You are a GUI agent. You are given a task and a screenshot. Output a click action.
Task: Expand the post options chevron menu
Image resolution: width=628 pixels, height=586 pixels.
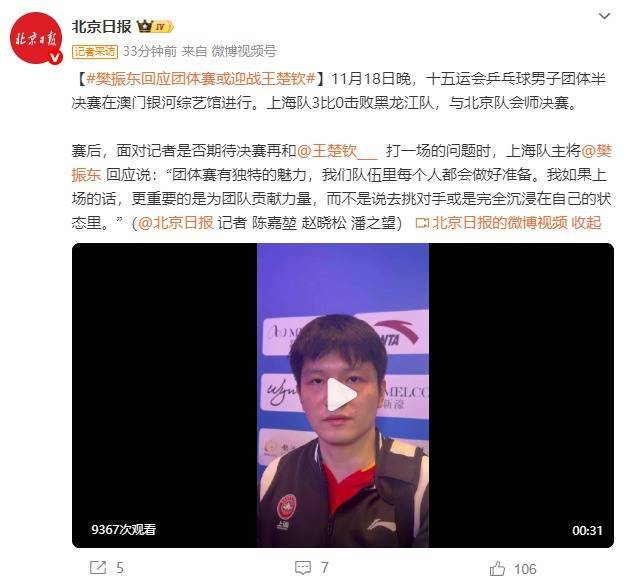pyautogui.click(x=604, y=16)
